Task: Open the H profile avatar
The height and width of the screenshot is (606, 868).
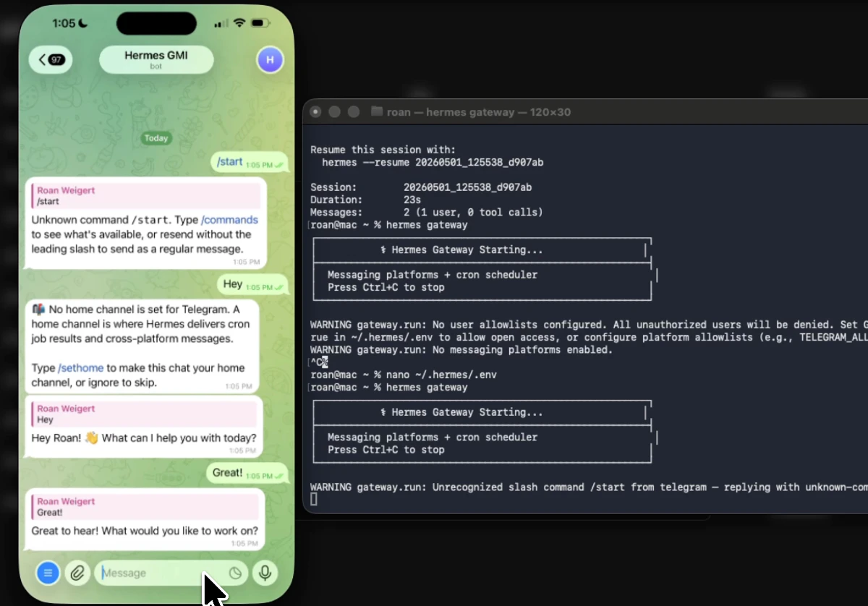Action: (x=270, y=59)
